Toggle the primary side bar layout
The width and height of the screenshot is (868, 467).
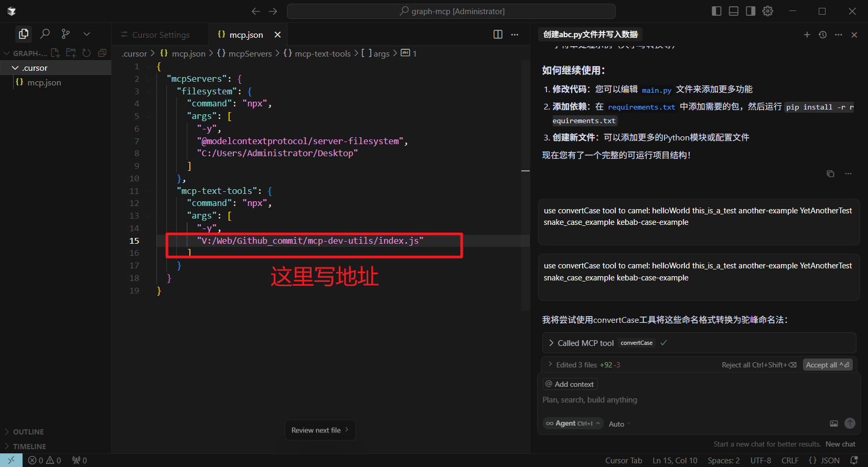pyautogui.click(x=716, y=11)
